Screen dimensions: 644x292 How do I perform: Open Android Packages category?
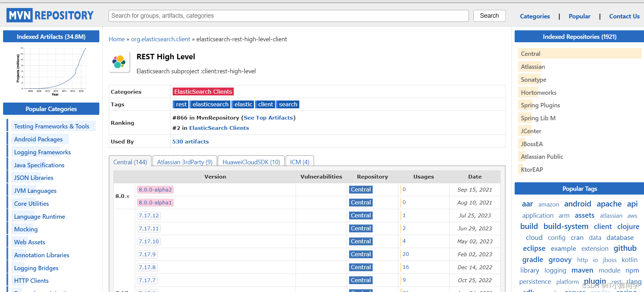click(38, 139)
